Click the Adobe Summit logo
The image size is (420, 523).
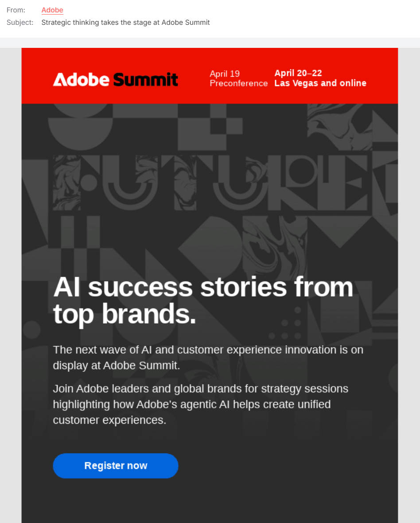115,80
